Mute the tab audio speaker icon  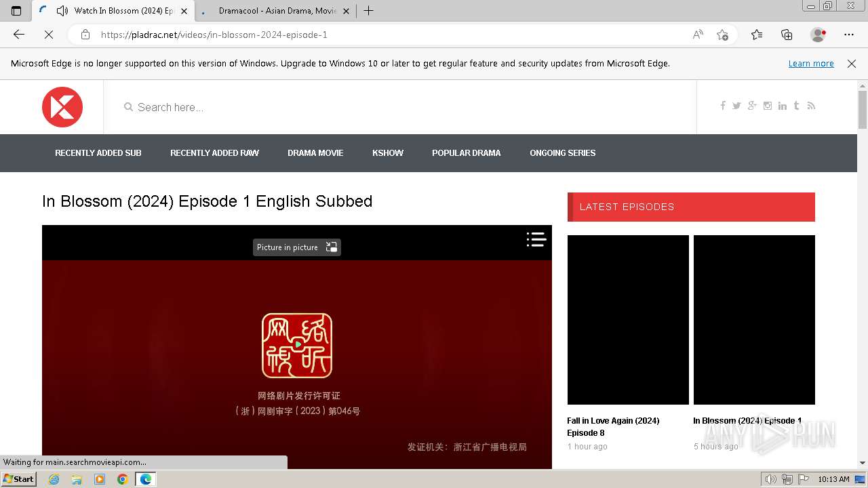tap(62, 11)
